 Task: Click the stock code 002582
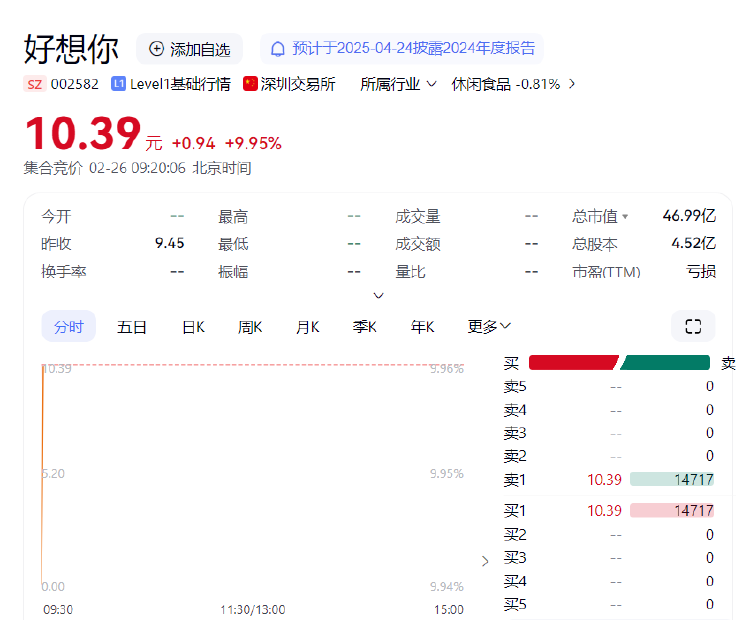pyautogui.click(x=75, y=84)
